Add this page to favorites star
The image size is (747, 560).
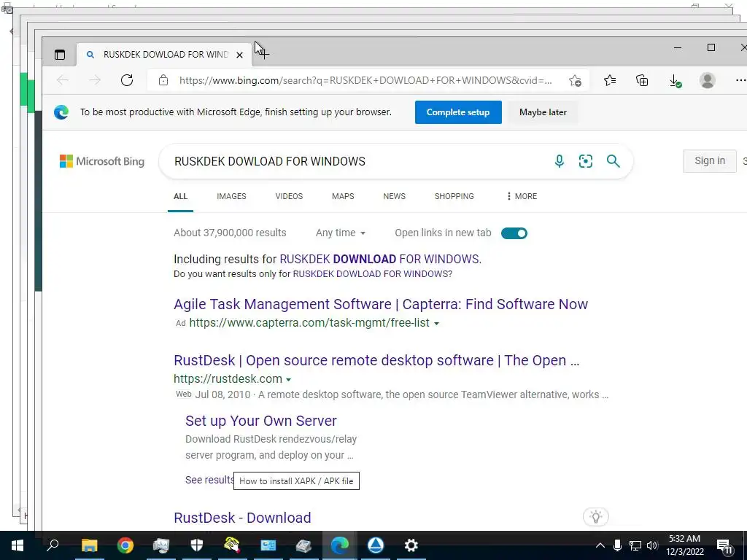(575, 80)
